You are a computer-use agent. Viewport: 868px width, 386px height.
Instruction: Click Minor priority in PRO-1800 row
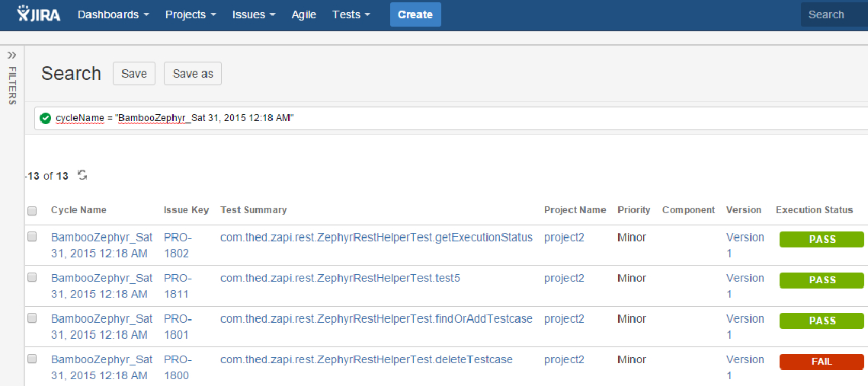[632, 359]
